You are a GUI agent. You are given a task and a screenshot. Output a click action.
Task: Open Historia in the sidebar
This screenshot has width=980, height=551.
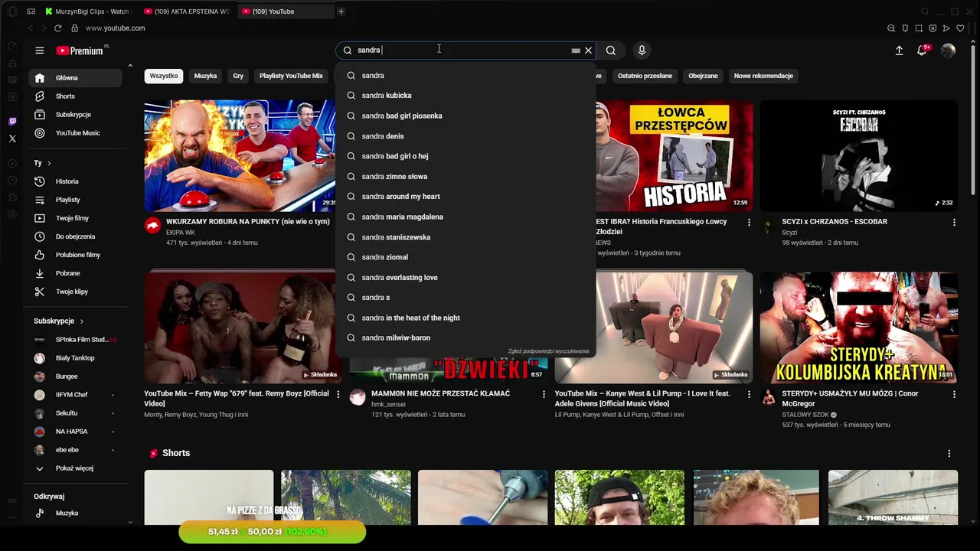[75, 181]
